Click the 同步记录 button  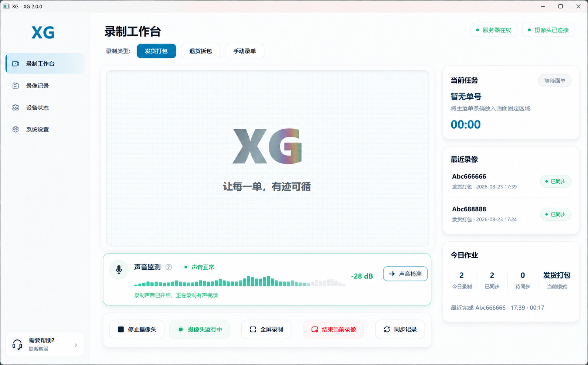click(x=400, y=329)
